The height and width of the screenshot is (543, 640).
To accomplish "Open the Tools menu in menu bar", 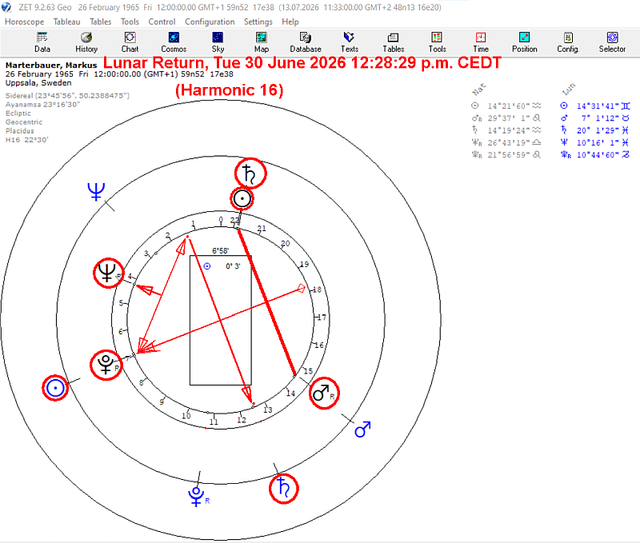I will (130, 22).
